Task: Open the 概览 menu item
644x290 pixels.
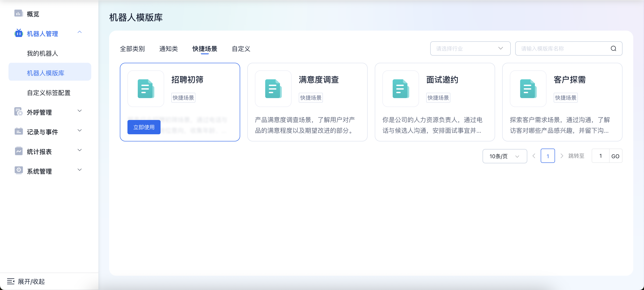Action: point(33,14)
